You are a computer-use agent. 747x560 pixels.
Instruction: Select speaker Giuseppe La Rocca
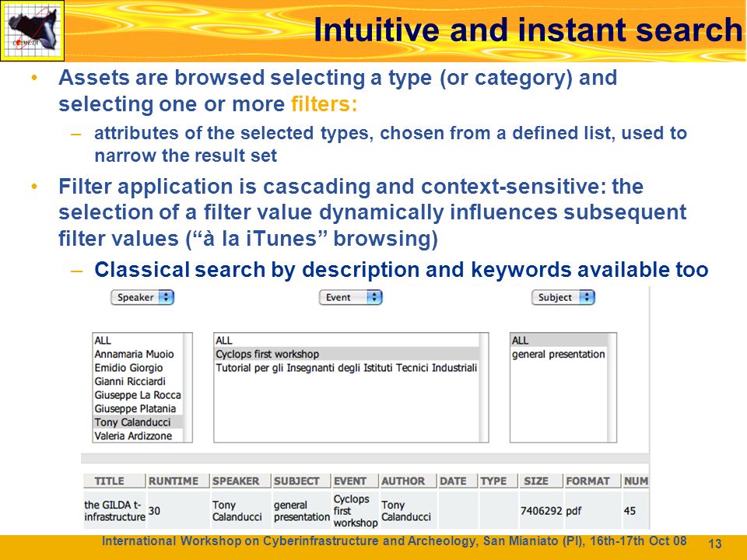(x=138, y=395)
